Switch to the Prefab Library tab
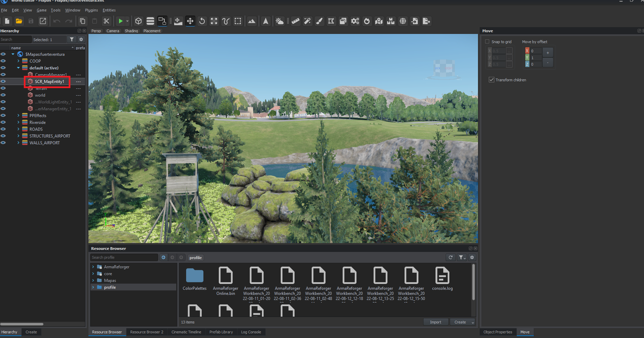The image size is (644, 338). (221, 332)
